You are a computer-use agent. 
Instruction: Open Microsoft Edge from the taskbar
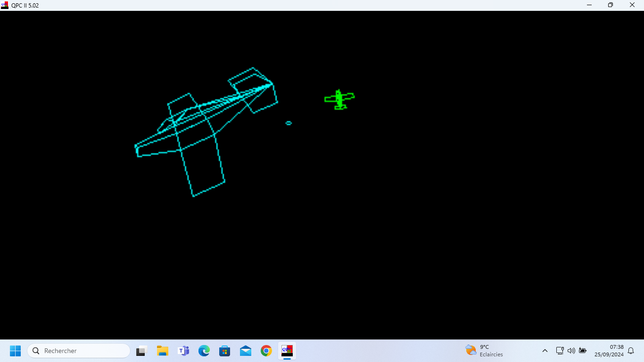pyautogui.click(x=204, y=351)
